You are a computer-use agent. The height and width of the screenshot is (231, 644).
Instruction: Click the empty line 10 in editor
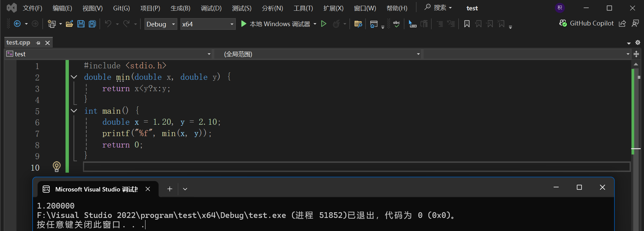coord(356,167)
